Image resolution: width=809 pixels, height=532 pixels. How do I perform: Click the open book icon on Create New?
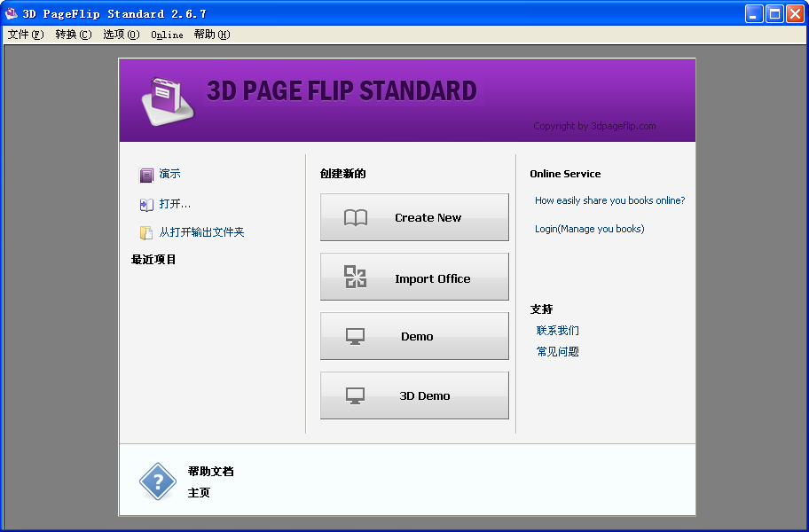tap(356, 217)
